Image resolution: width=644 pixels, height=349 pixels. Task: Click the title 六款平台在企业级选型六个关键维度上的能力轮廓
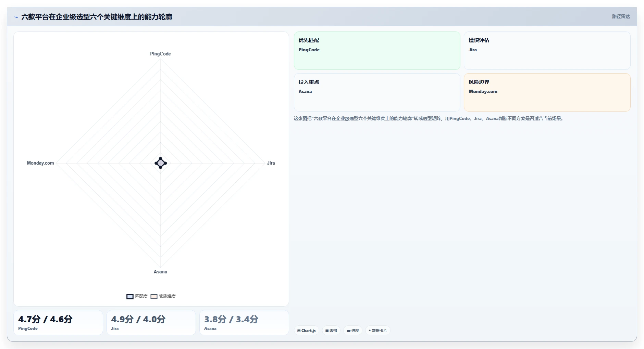97,17
